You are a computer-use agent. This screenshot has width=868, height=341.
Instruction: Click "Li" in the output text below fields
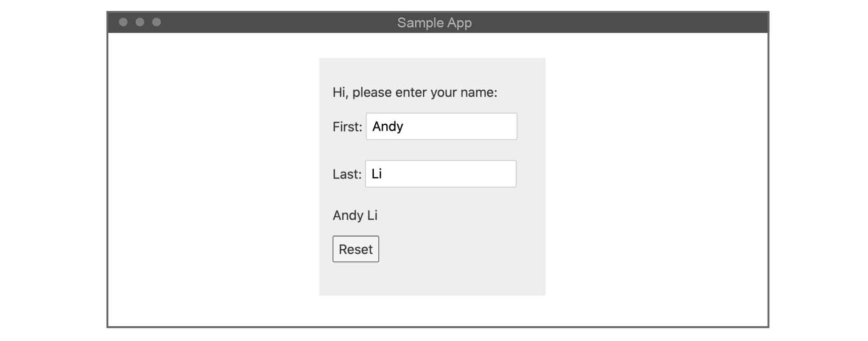[372, 215]
